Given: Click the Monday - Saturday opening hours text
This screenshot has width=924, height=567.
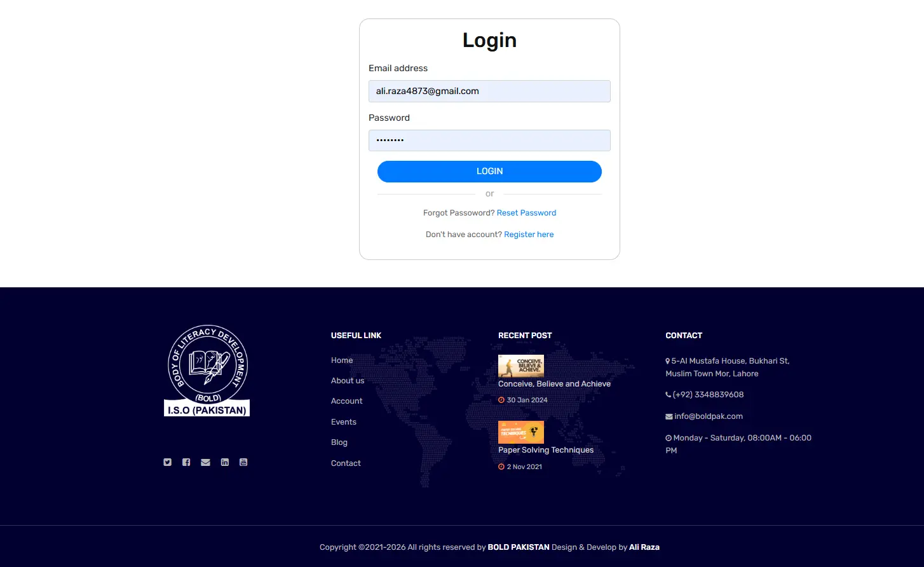Looking at the screenshot, I should click(x=738, y=444).
